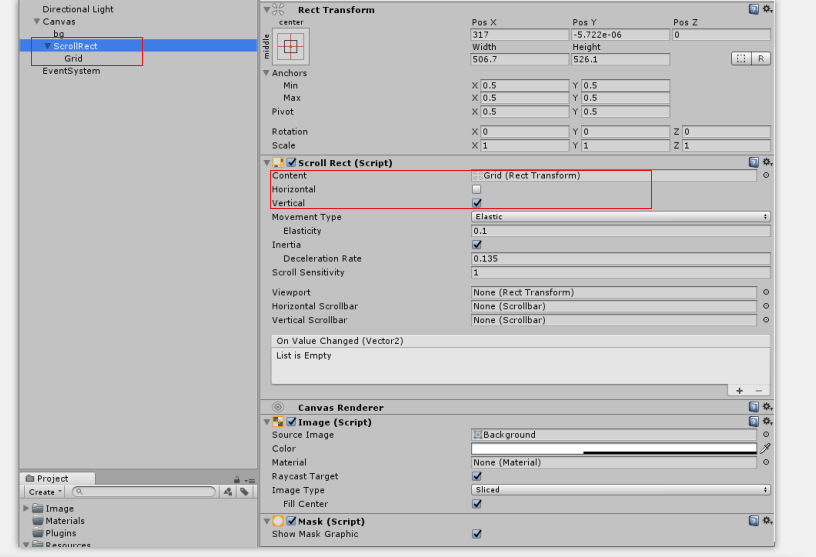This screenshot has width=816, height=557.
Task: Select EventSystem in Hierarchy
Action: click(x=71, y=71)
